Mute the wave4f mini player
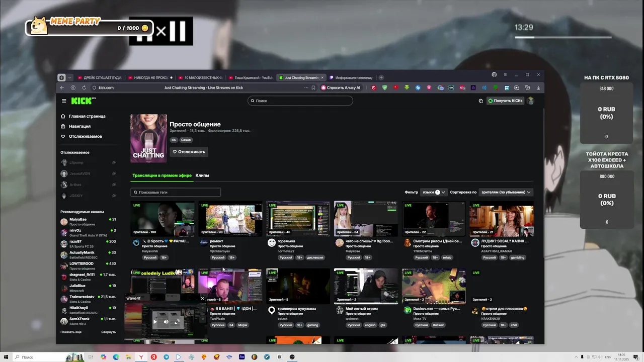Screen dimensions: 644x362 (x=166, y=322)
